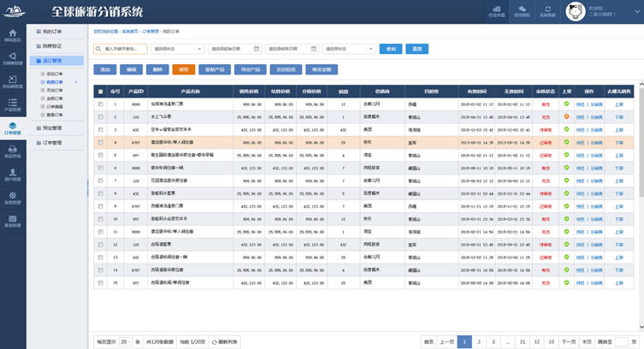The height and width of the screenshot is (349, 644).
Task: Open the rows-per-page dropdown showing 20
Action: tap(125, 341)
